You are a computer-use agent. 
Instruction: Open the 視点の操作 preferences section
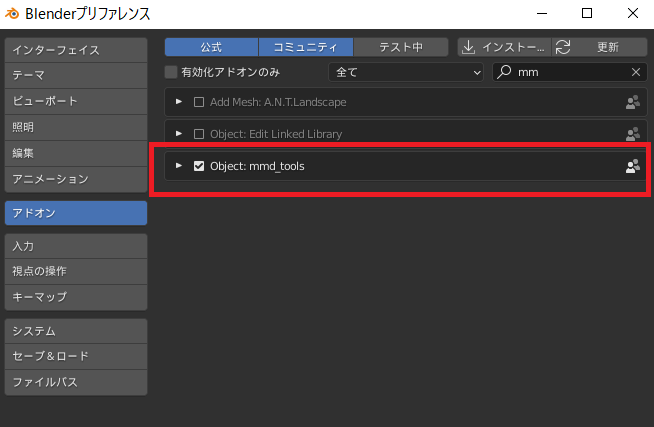[76, 271]
